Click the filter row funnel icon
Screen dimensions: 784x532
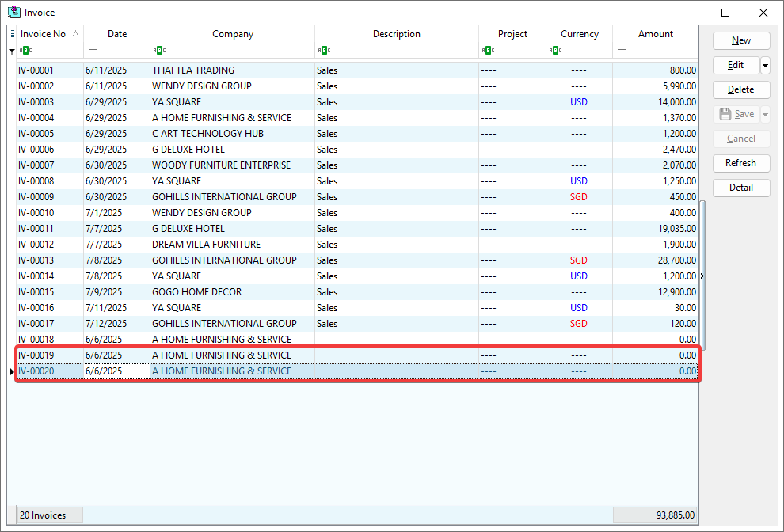pos(12,51)
